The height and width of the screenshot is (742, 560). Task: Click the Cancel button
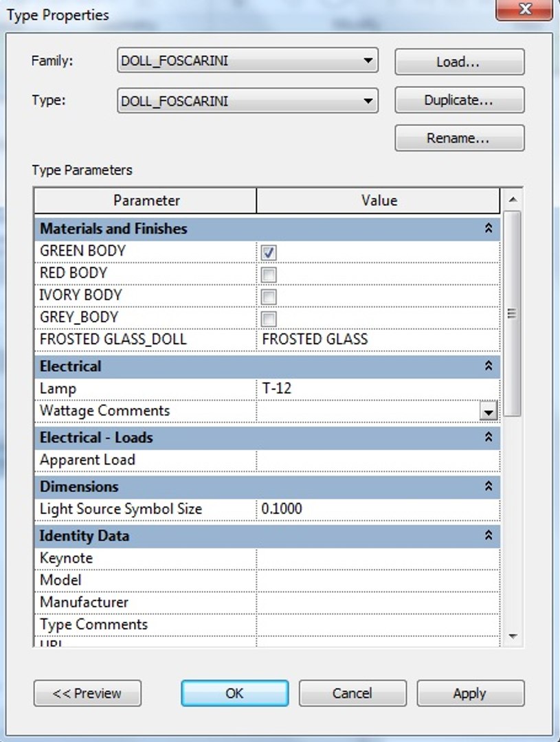[x=352, y=693]
